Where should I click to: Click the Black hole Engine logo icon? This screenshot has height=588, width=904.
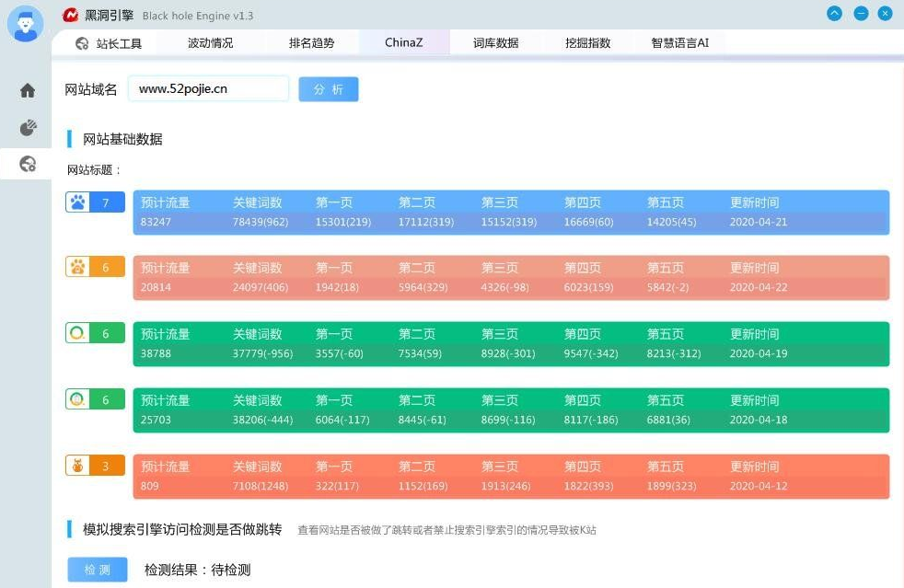point(72,15)
